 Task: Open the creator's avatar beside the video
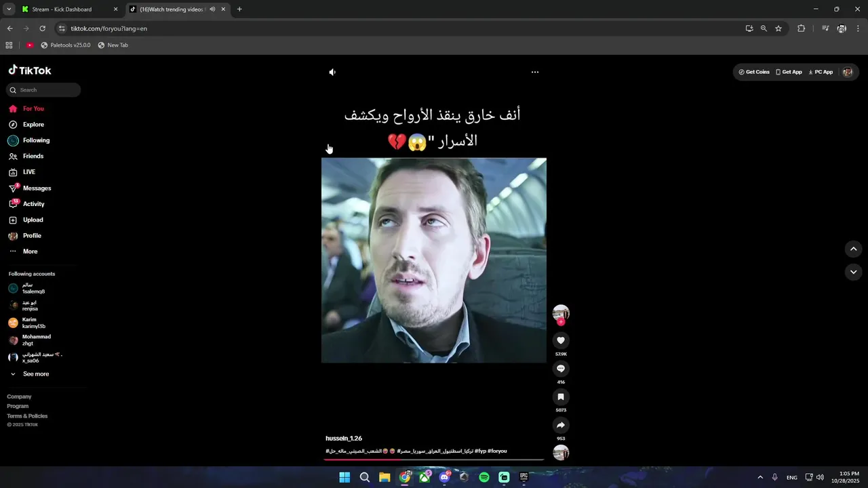click(x=561, y=312)
